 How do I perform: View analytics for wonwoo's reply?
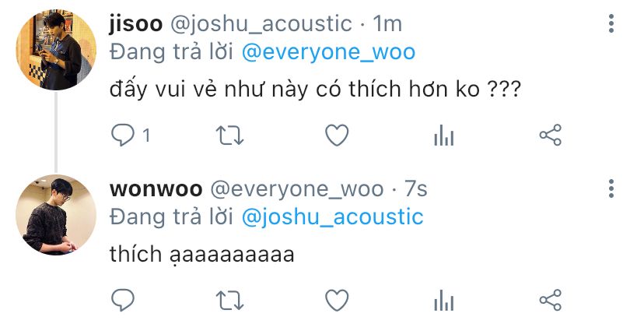444,301
